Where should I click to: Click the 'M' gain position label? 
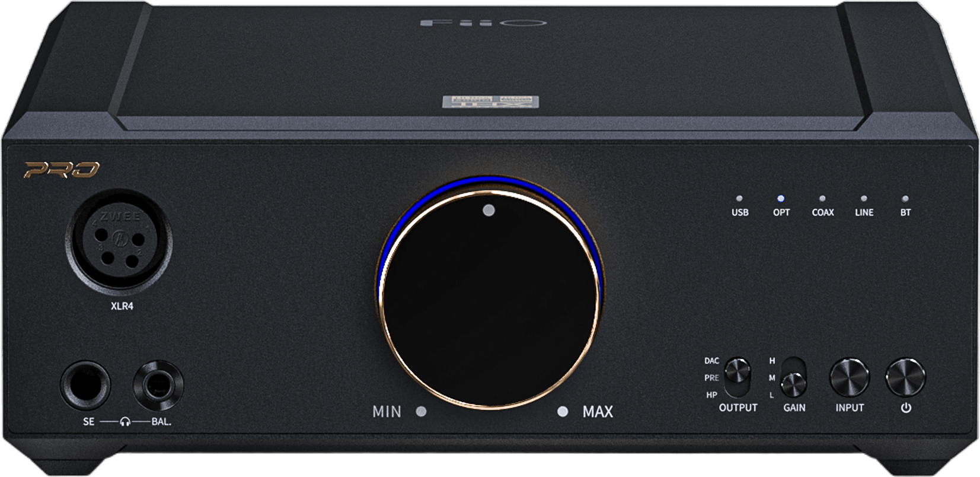click(x=772, y=377)
